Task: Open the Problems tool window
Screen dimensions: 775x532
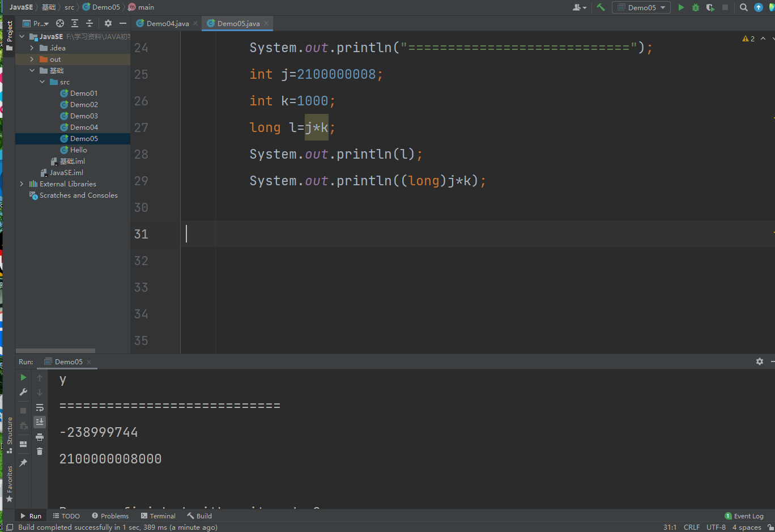Action: point(110,516)
